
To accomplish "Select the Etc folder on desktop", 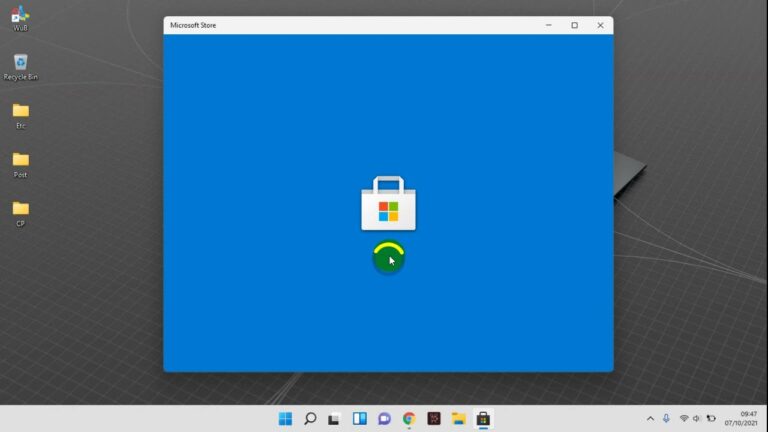I will (20, 116).
